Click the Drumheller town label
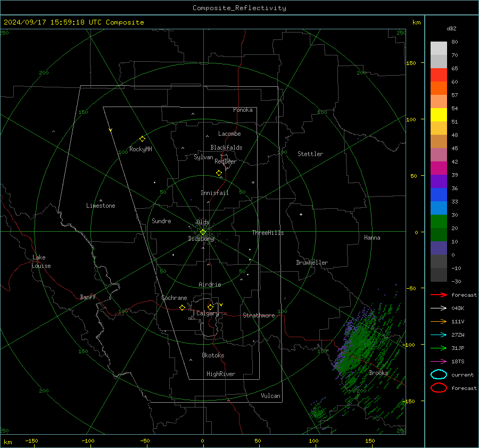 (x=312, y=263)
